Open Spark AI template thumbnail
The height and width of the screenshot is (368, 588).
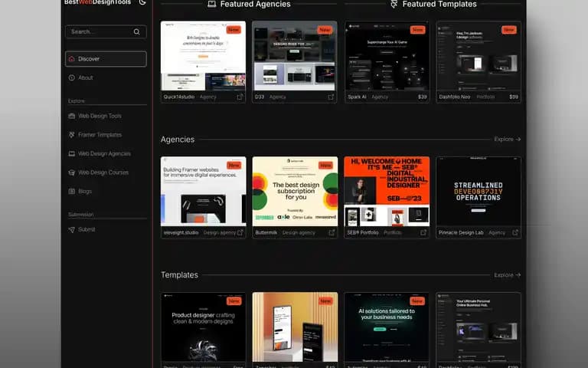point(387,55)
